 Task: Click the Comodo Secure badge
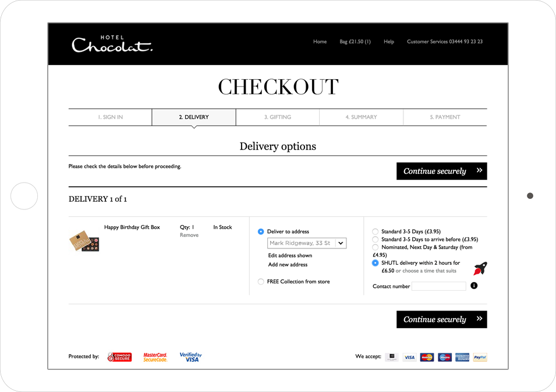click(119, 357)
